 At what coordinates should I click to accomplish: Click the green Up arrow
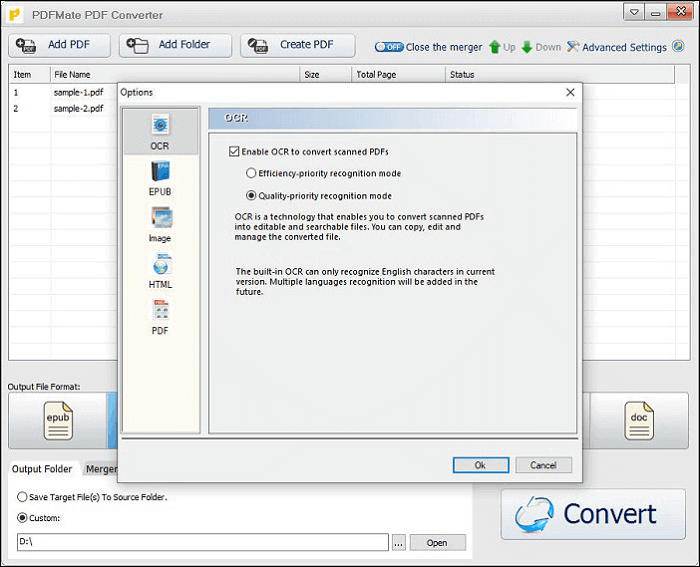coord(495,47)
